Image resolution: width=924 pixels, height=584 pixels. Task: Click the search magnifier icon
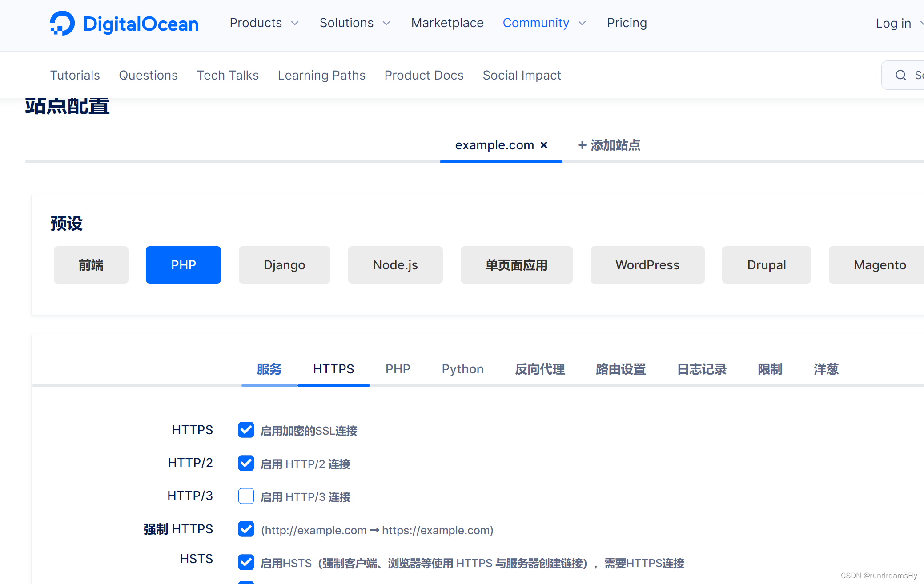click(900, 75)
